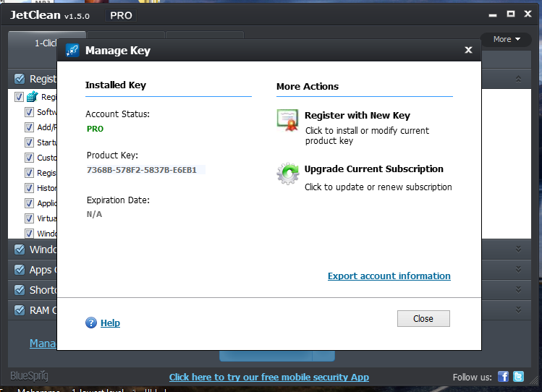Click the Manage Key dialog rocket icon

(x=72, y=51)
